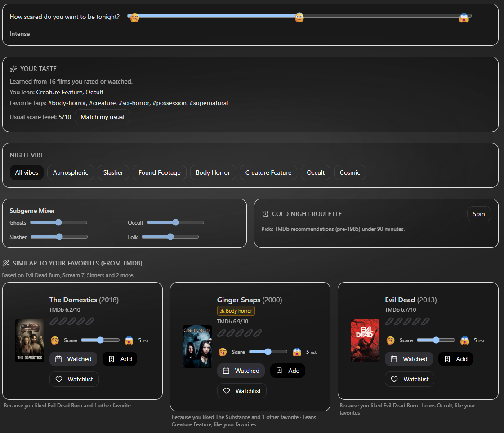The image size is (504, 433).
Task: Adjust The Domestics Scare slider
Action: click(100, 340)
